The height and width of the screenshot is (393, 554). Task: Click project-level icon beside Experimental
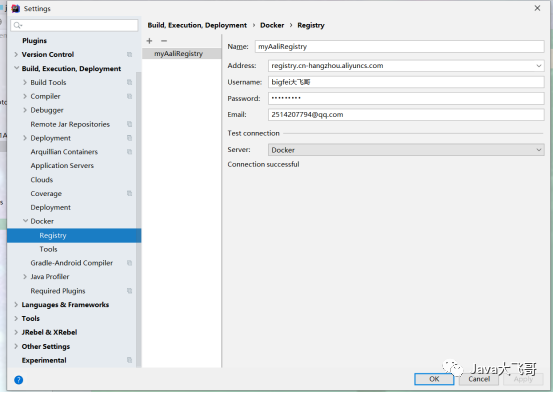pyautogui.click(x=129, y=360)
